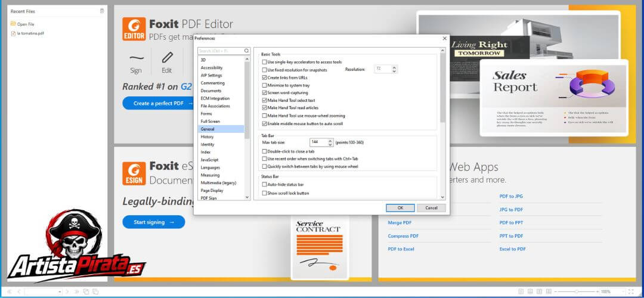The image size is (644, 298).
Task: Click the Recent Files trash icon
Action: click(102, 11)
